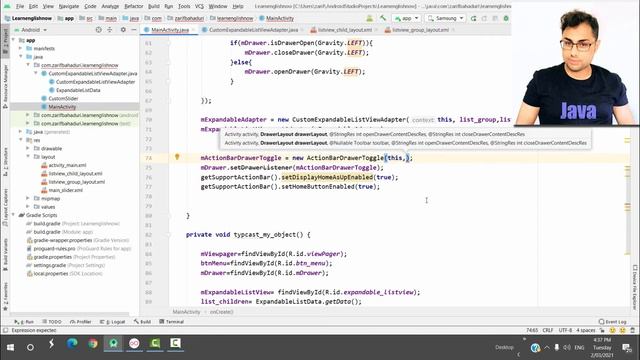Click the ENG language indicator in system tray
Screen dimensions: 640x360
click(x=579, y=347)
